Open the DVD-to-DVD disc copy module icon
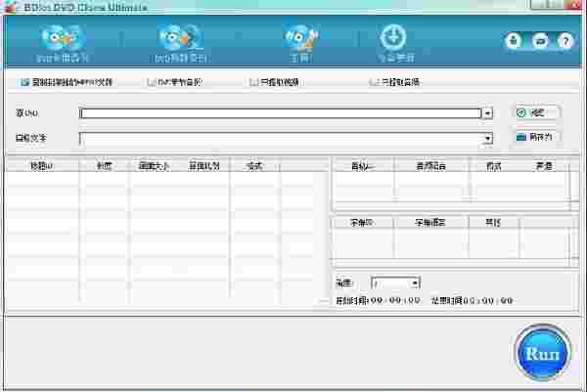 [63, 37]
